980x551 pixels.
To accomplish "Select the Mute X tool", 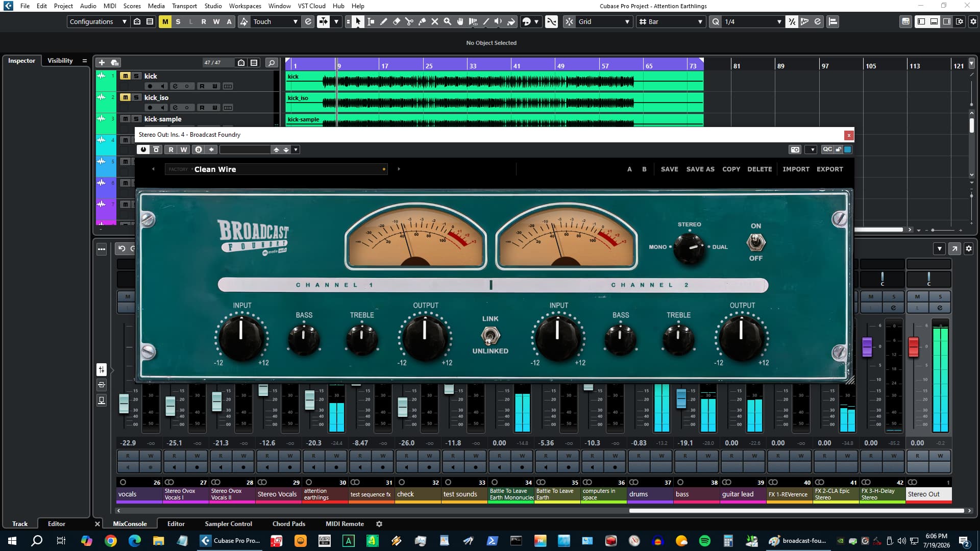I will (435, 21).
